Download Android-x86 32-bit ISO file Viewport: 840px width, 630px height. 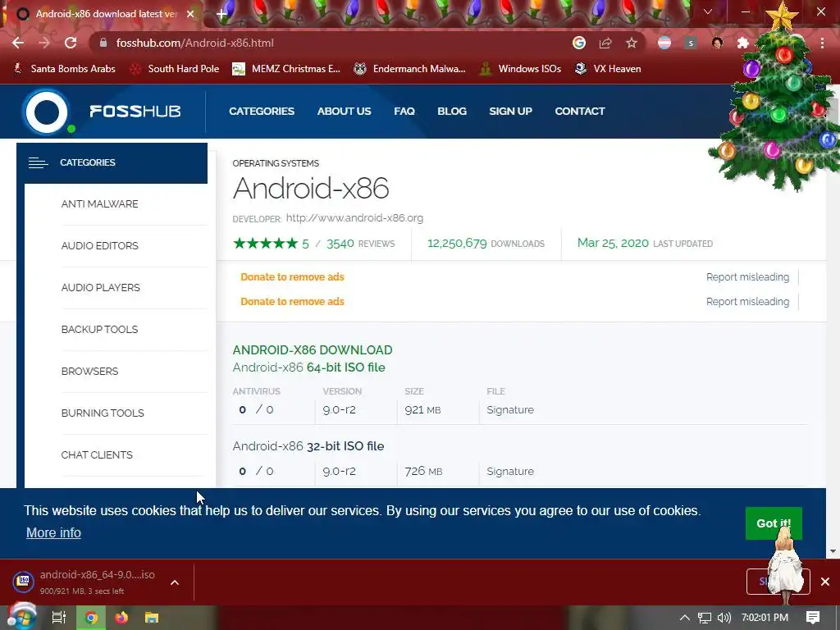tap(308, 446)
